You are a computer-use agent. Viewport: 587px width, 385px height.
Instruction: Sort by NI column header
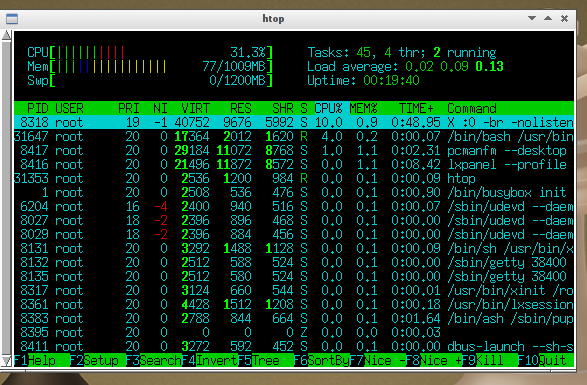tap(160, 109)
